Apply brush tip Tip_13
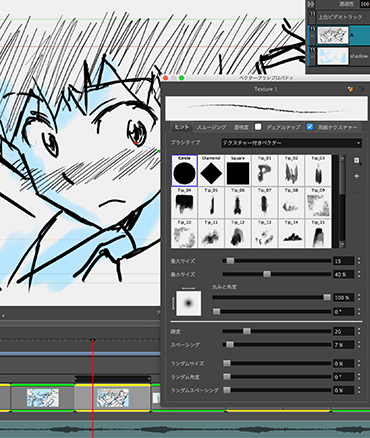The width and height of the screenshot is (370, 438). click(x=264, y=233)
